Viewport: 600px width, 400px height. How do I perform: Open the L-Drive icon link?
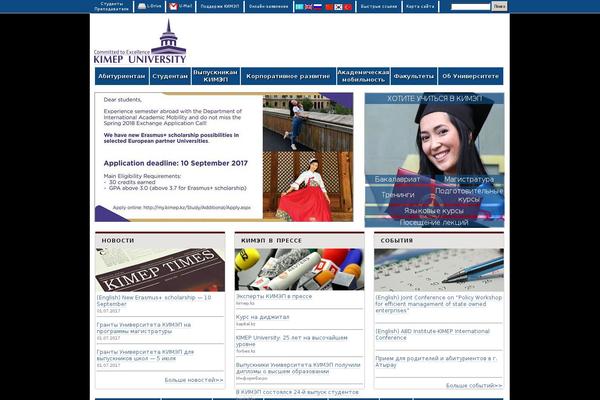coord(150,6)
